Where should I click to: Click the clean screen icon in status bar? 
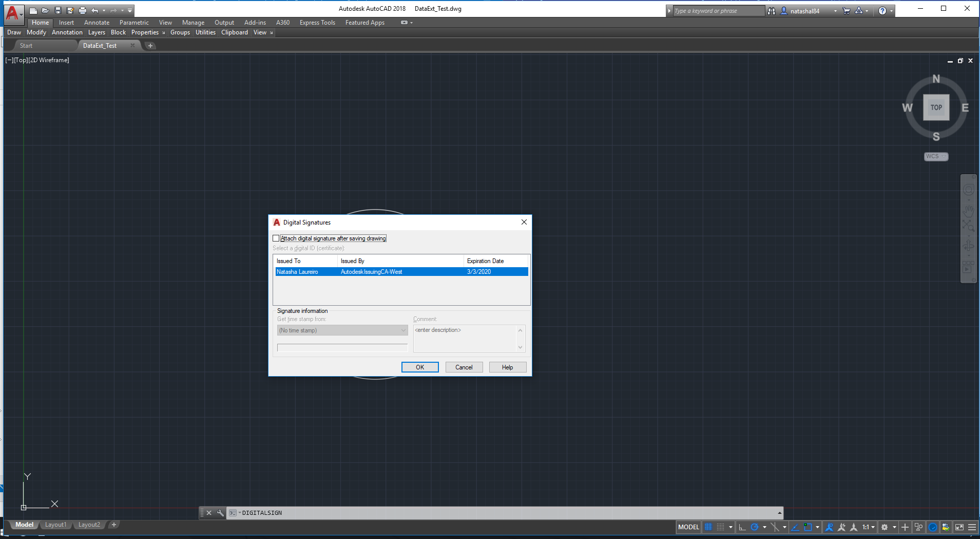click(x=959, y=527)
